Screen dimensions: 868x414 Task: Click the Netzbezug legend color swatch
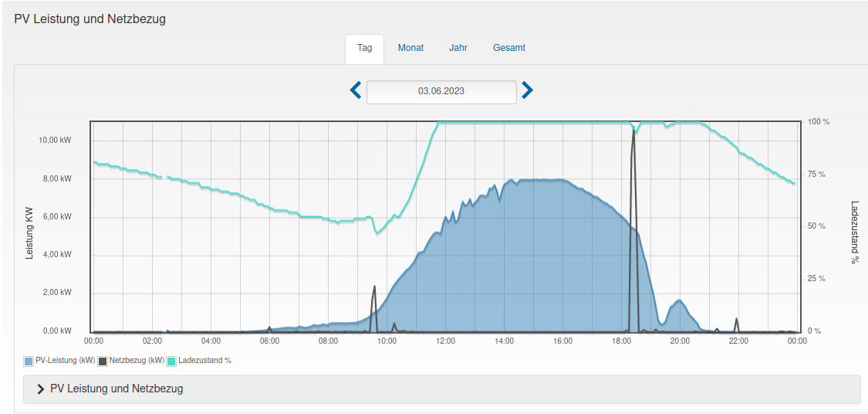tap(103, 361)
